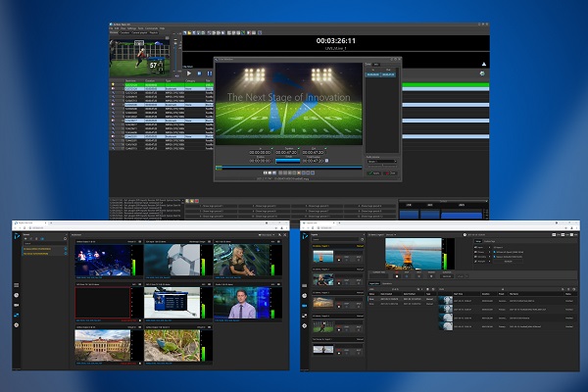The height and width of the screenshot is (392, 588).
Task: Open the Help menu in playout window
Action: pos(162,28)
